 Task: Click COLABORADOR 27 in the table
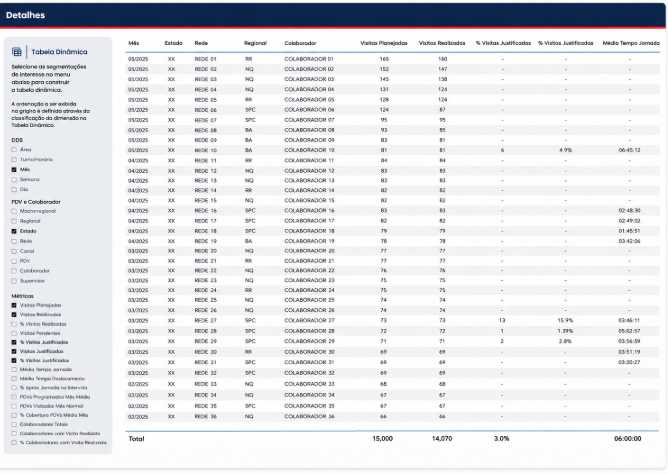pyautogui.click(x=309, y=321)
